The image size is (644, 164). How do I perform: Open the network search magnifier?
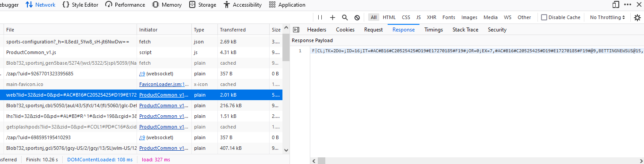point(345,17)
